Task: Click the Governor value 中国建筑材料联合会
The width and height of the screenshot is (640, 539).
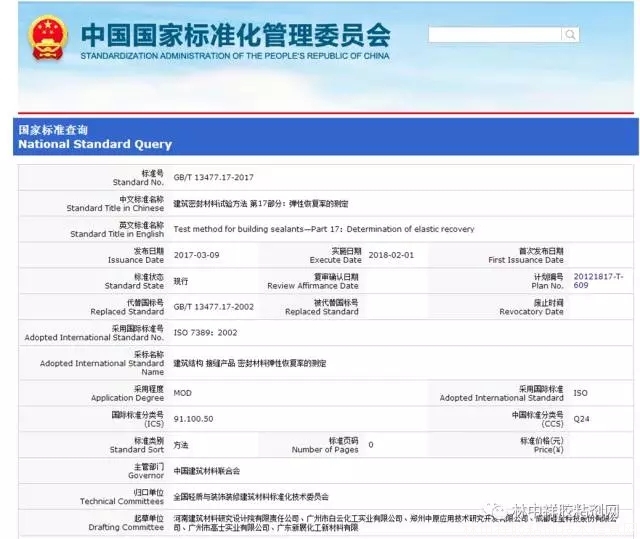Action: click(207, 470)
